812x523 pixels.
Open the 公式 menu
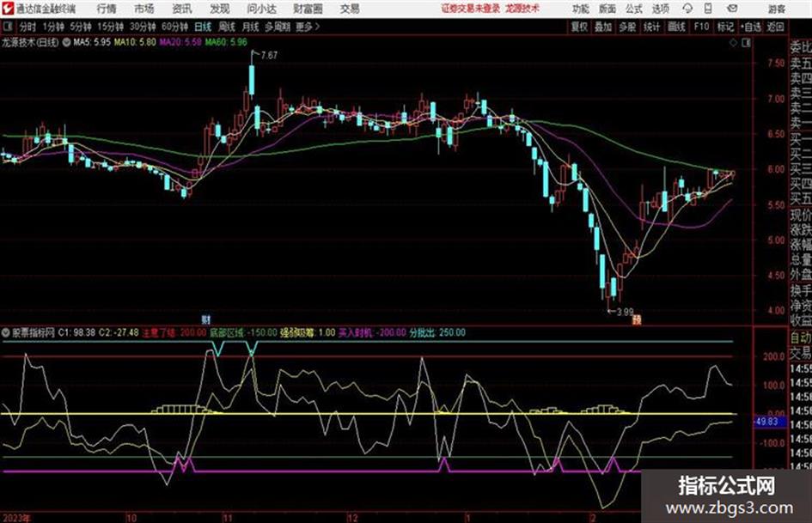coord(634,9)
